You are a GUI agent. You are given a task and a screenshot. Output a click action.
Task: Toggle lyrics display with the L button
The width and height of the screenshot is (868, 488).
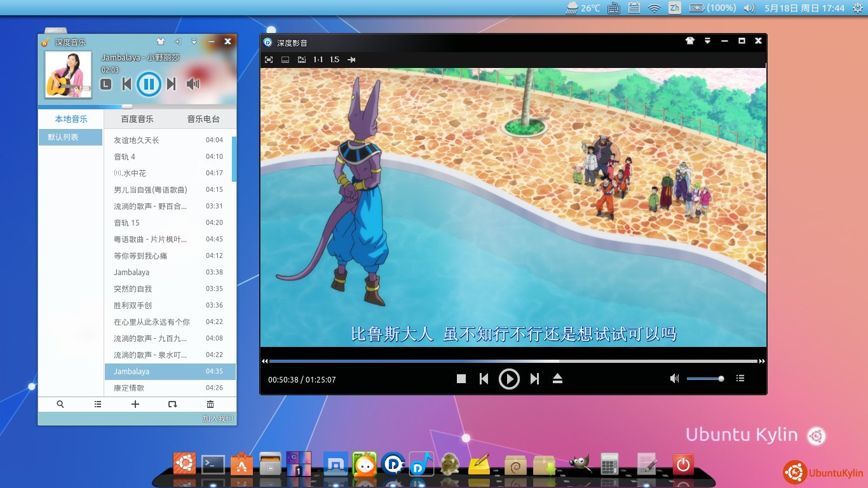106,84
